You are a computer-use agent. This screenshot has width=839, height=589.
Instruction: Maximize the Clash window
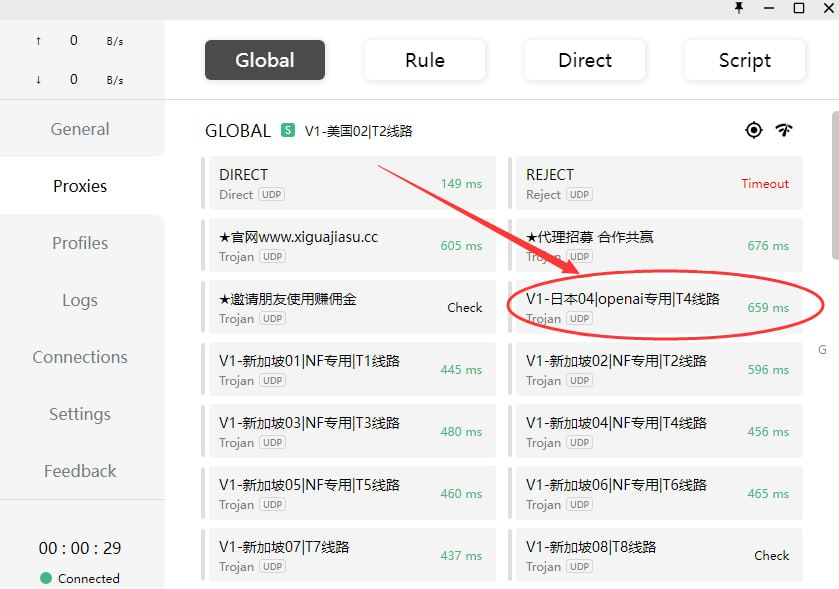coord(799,8)
